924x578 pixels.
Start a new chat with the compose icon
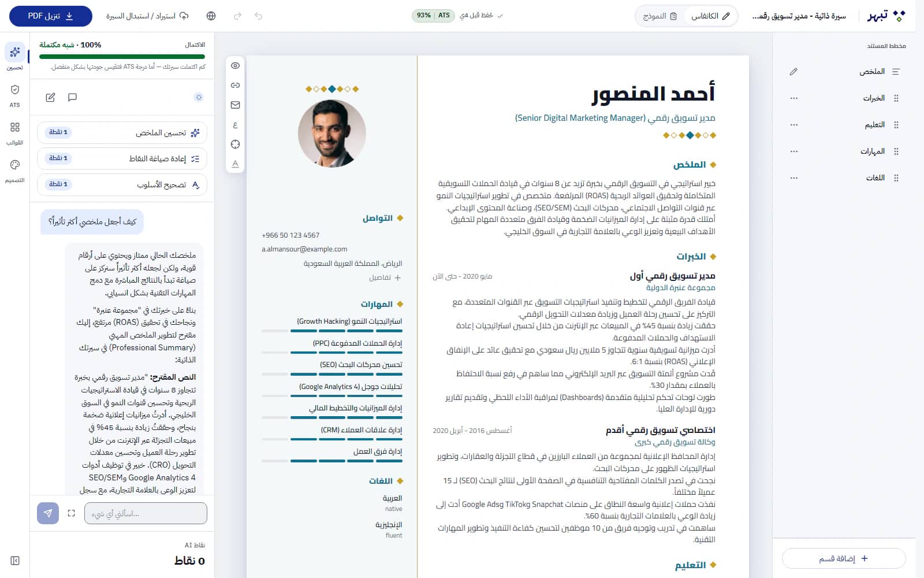click(x=50, y=97)
